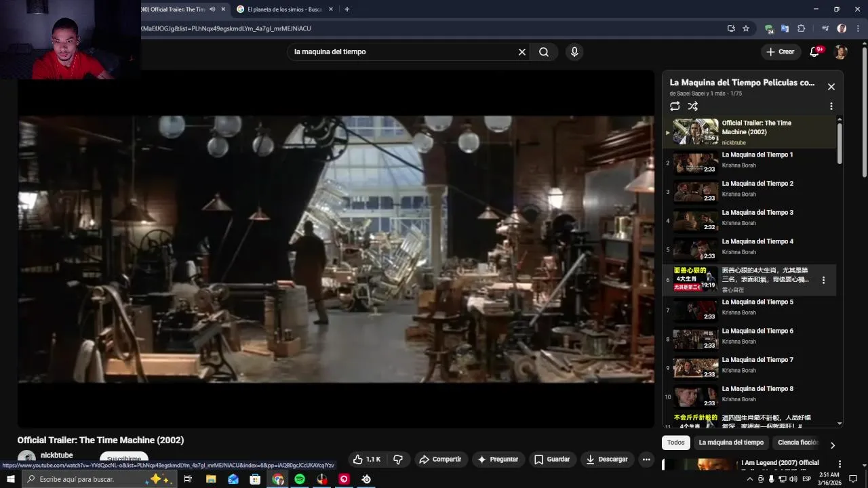868x488 pixels.
Task: Toggle playlist loop
Action: (675, 106)
